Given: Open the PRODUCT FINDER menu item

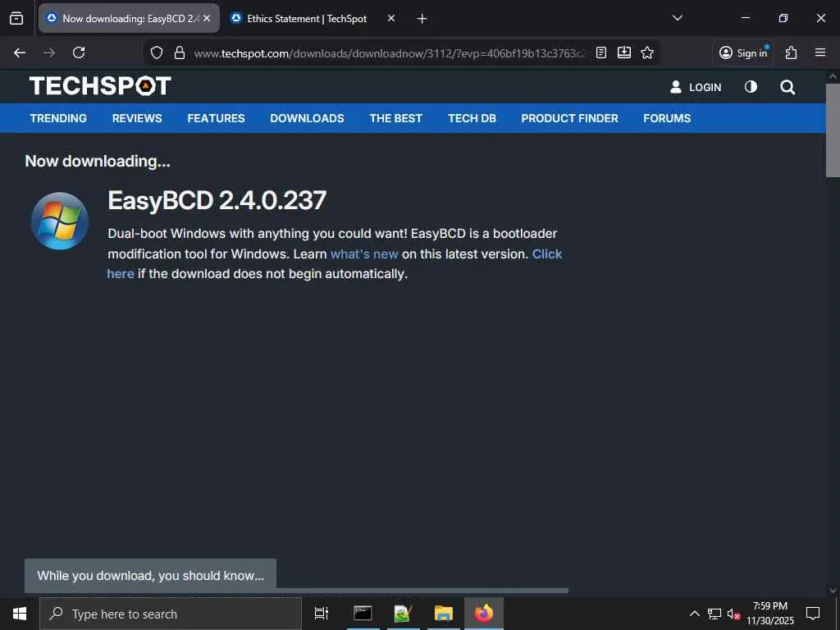Looking at the screenshot, I should (569, 118).
